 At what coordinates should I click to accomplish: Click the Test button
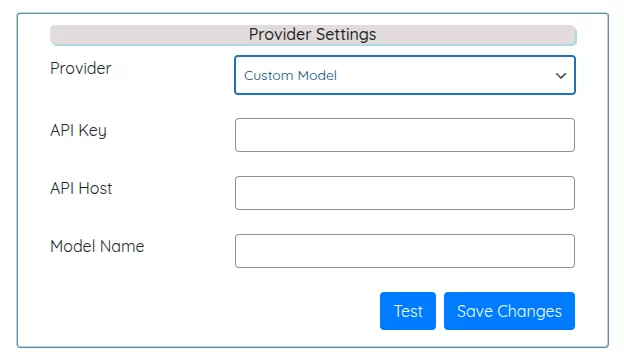point(408,311)
